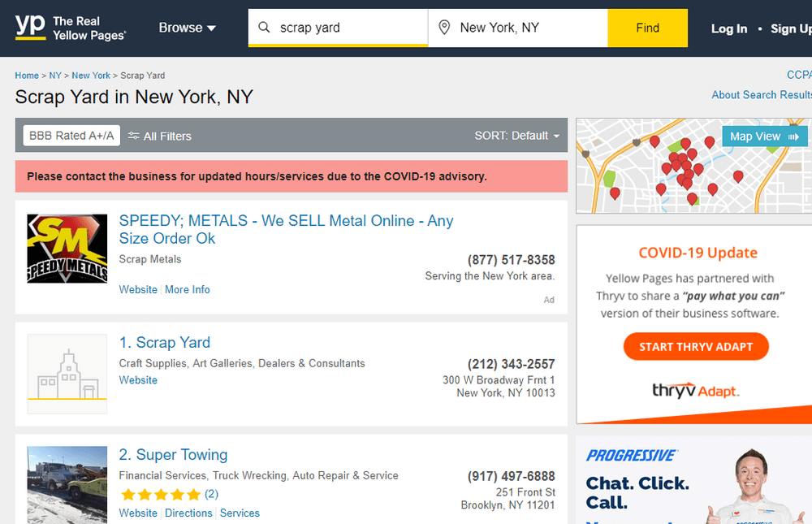Click the filter sliders icon beside All Filters
The image size is (812, 524).
(134, 136)
